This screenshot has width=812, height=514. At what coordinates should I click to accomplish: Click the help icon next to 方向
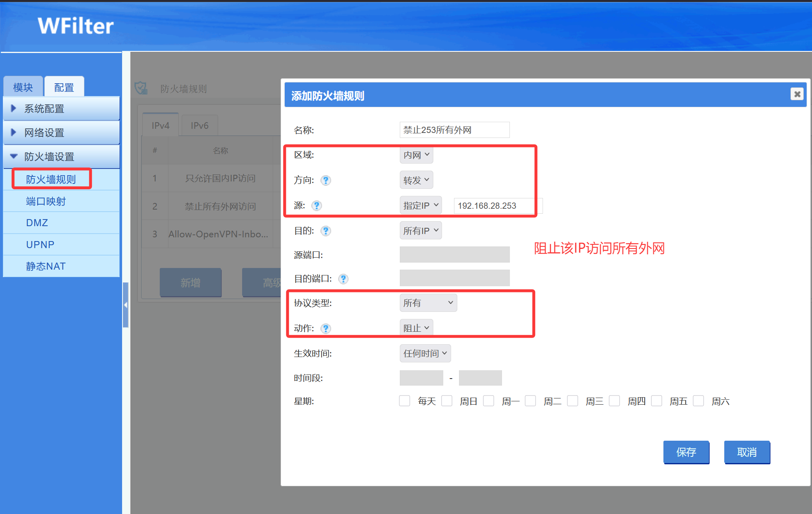coord(326,181)
